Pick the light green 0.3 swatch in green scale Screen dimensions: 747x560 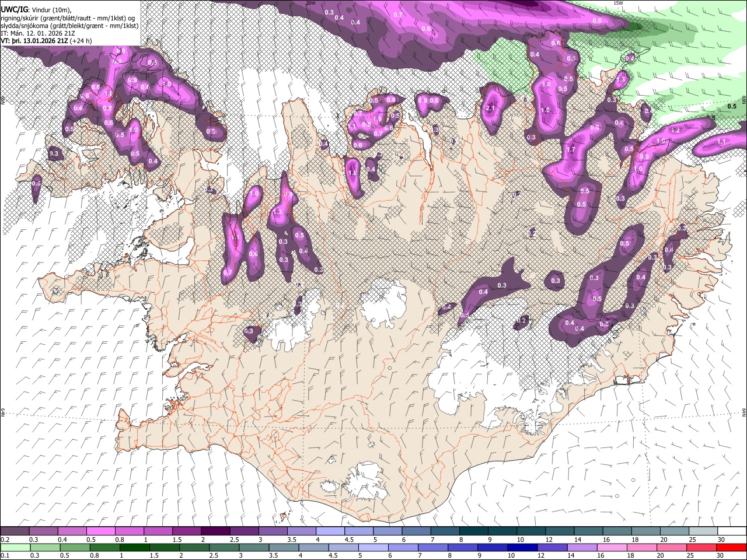coord(46,547)
